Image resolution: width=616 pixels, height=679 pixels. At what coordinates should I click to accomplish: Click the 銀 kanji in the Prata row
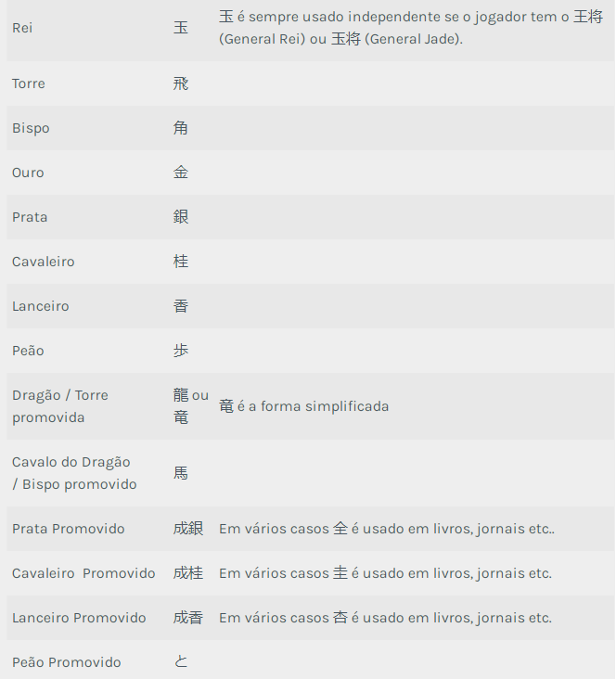click(x=181, y=217)
